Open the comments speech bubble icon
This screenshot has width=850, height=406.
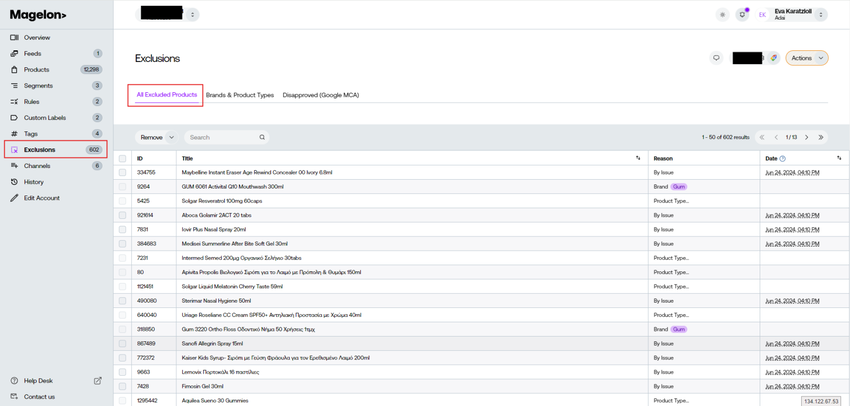click(x=717, y=58)
